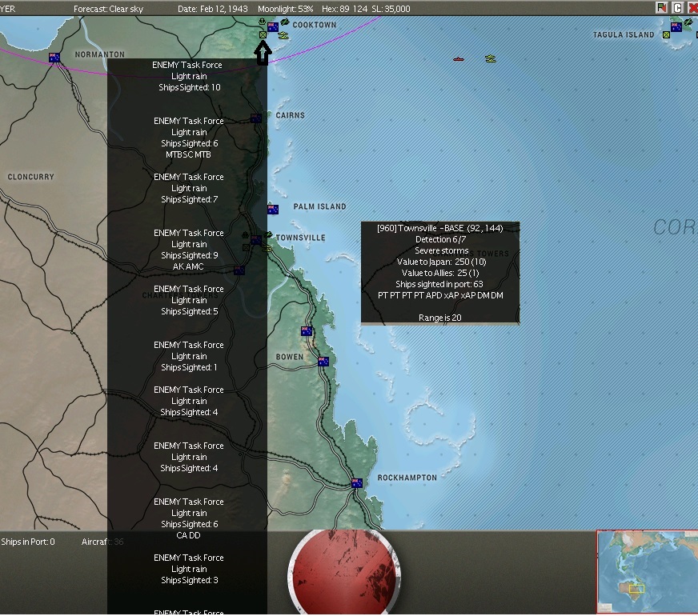Click the Forecast: Clear sky status text

click(x=108, y=9)
